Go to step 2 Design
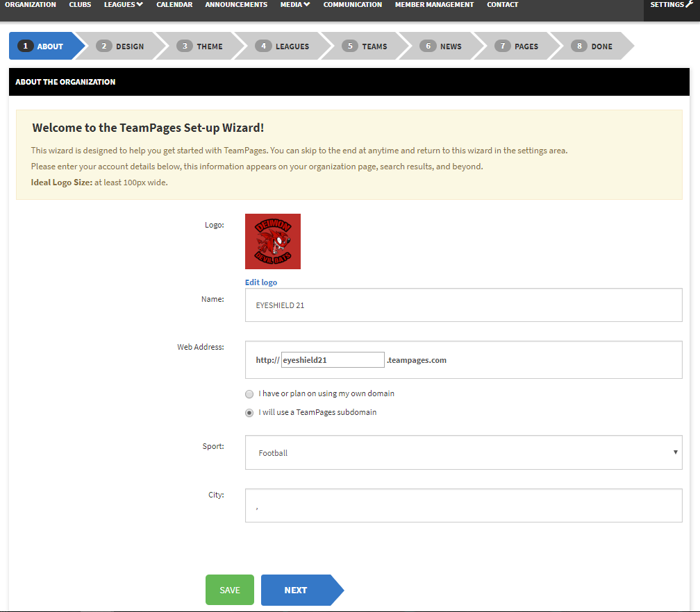The height and width of the screenshot is (612, 700). click(x=121, y=46)
